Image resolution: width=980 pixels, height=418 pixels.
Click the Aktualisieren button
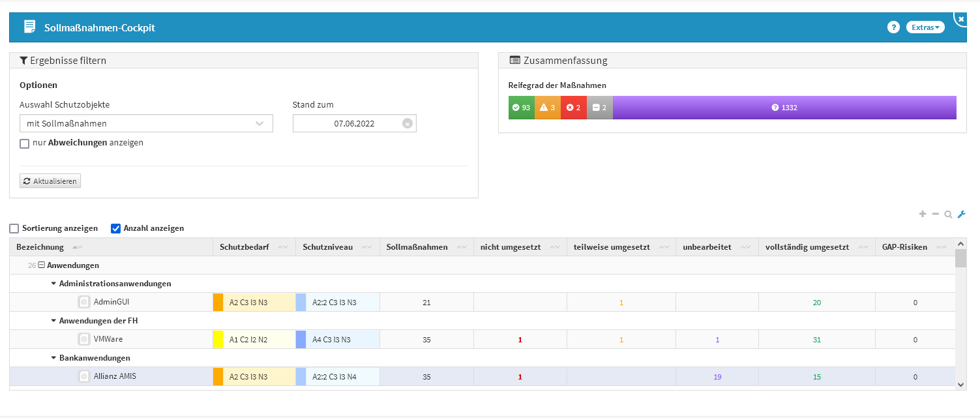(50, 181)
